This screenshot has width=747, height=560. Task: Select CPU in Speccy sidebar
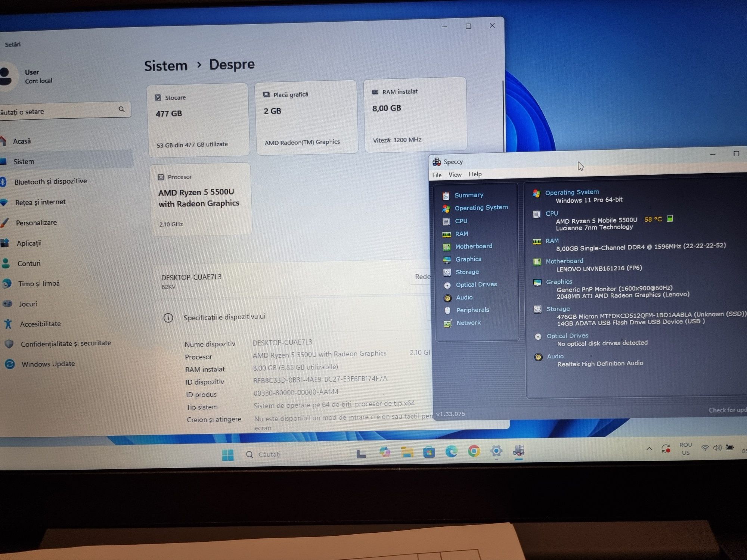point(461,221)
